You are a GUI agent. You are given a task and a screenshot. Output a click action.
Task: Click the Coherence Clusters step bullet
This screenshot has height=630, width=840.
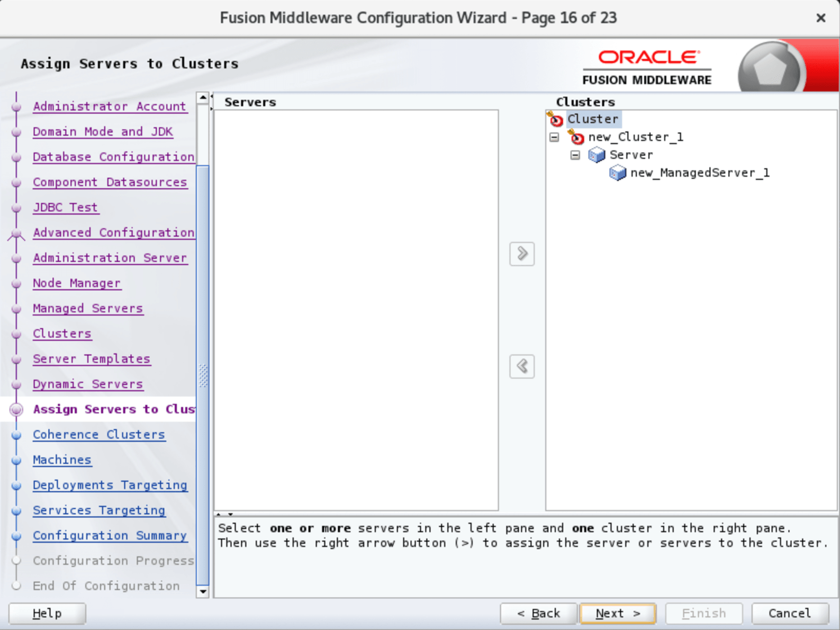tap(16, 435)
